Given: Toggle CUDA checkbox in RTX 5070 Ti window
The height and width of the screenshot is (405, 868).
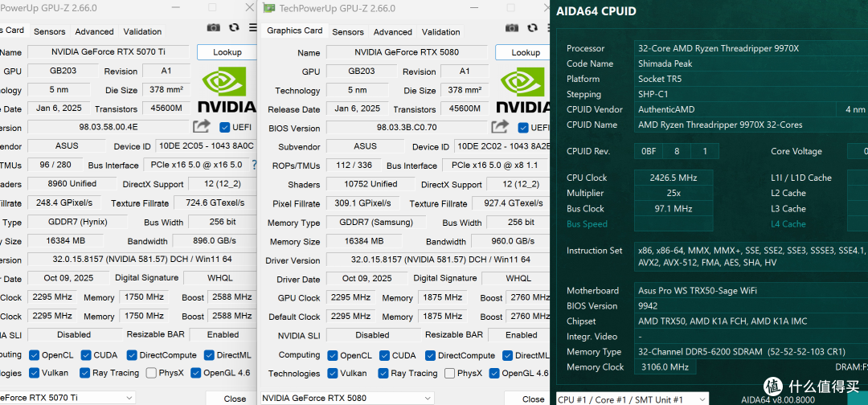Looking at the screenshot, I should (85, 354).
